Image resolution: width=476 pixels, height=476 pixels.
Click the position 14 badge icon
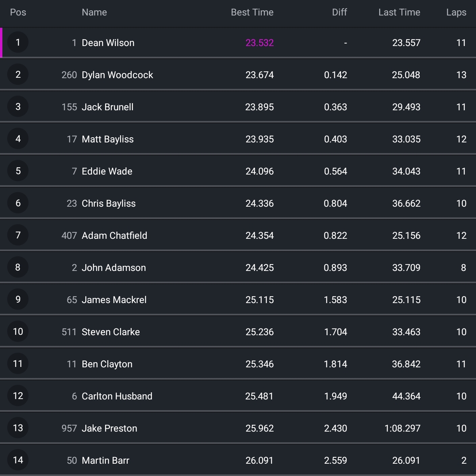click(18, 460)
